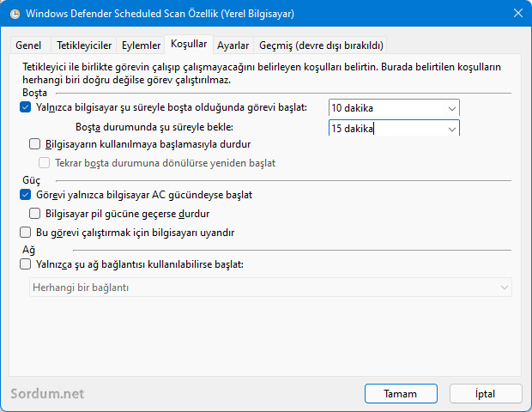Click the dialog title 'Windows Defender Scheduled Scan Özellik'
532x412 pixels.
pyautogui.click(x=160, y=14)
